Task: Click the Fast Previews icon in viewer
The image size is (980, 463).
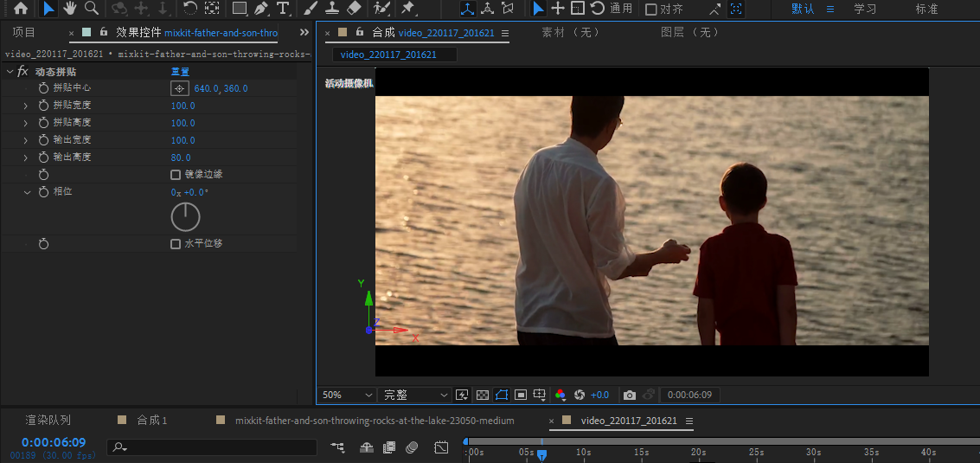Action: tap(462, 395)
